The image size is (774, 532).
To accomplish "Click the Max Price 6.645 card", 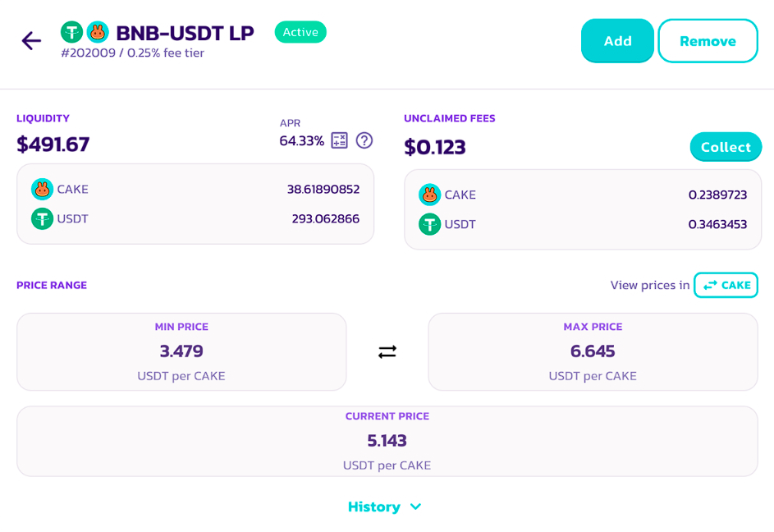I will [x=593, y=351].
